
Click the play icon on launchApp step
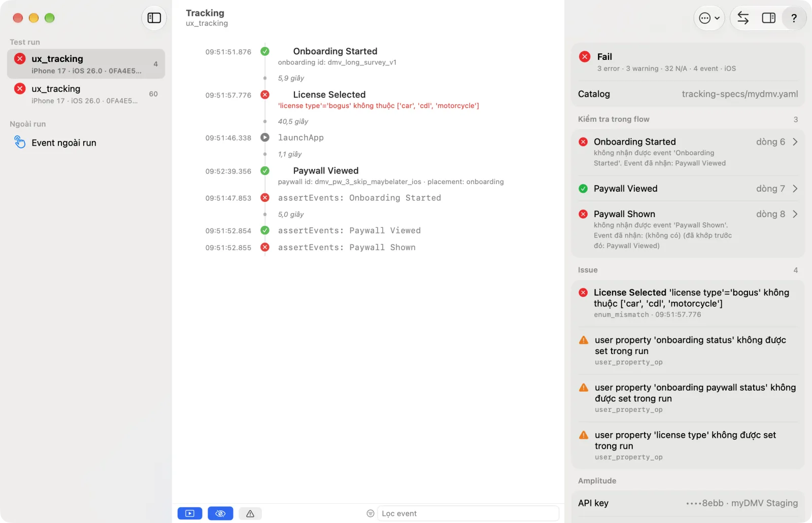pyautogui.click(x=265, y=137)
